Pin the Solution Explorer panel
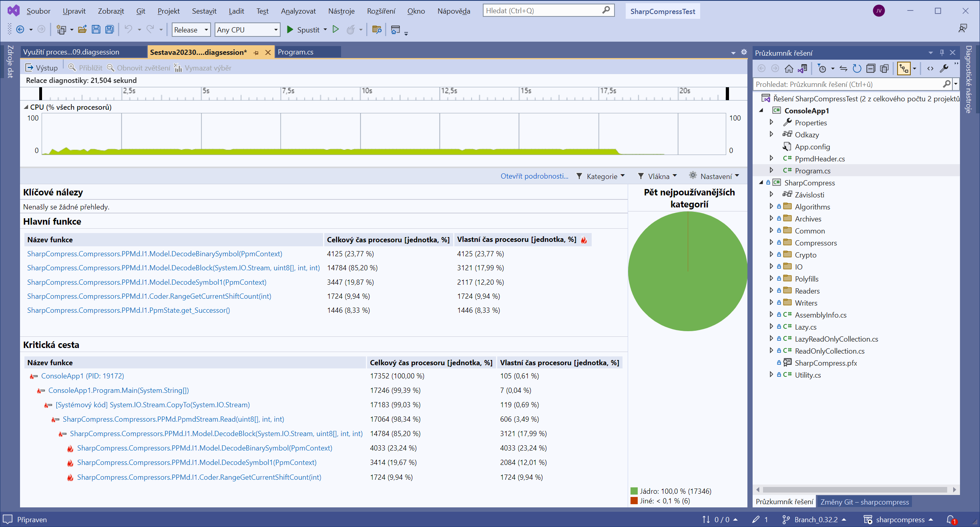 (942, 52)
